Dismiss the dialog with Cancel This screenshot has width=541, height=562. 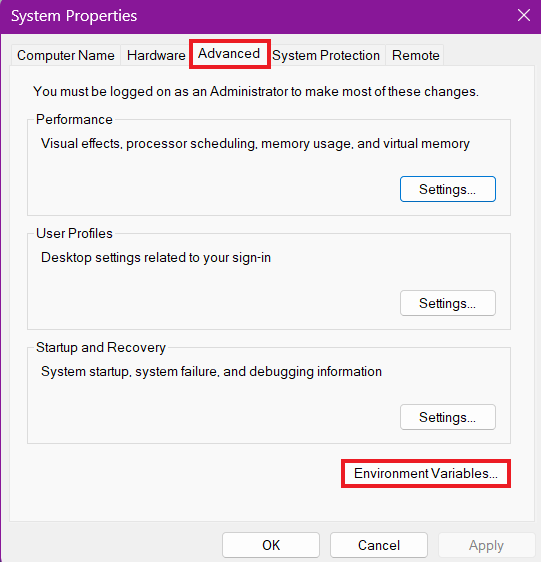[379, 545]
